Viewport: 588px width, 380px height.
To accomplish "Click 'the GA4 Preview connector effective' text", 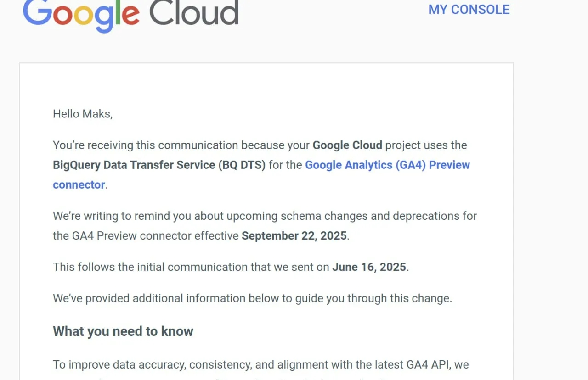I will click(x=146, y=235).
